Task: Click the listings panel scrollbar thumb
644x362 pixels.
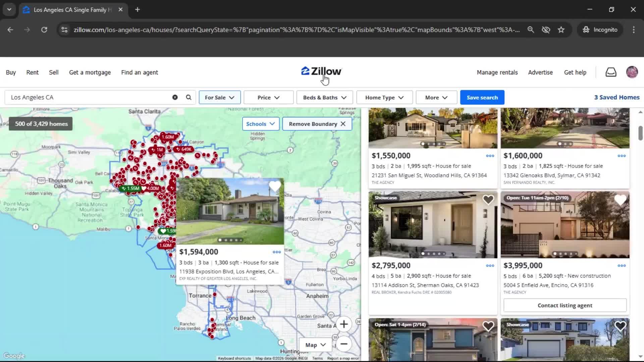Action: click(x=640, y=133)
